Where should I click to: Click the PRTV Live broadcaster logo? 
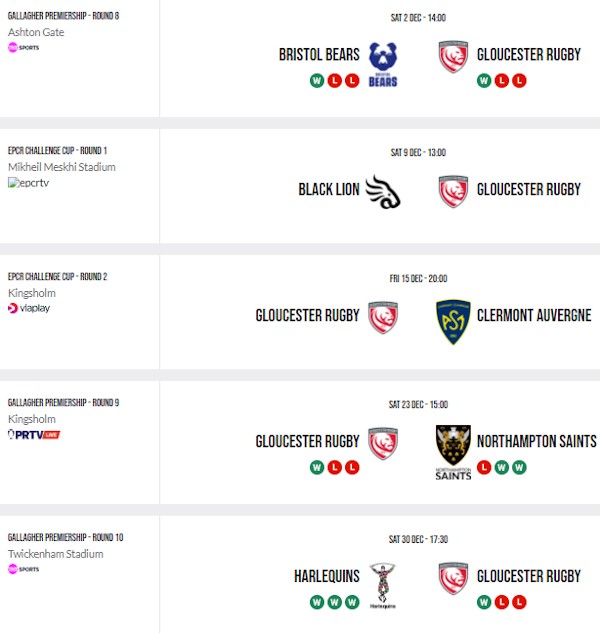click(x=34, y=434)
